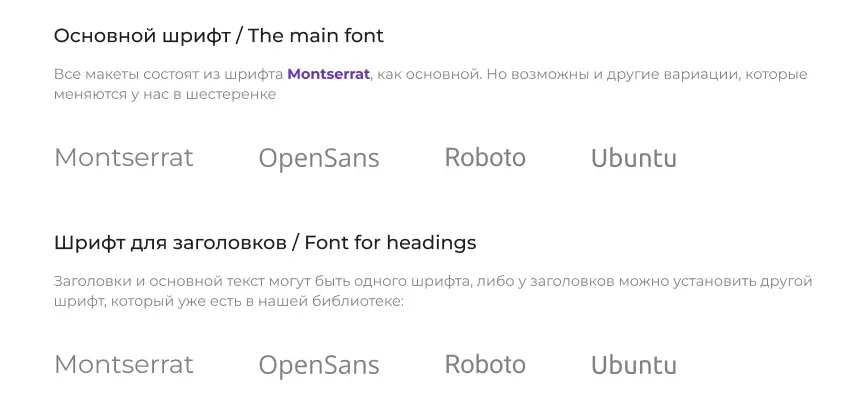This screenshot has width=858, height=419.
Task: Select Montserrat as the main font
Action: click(x=124, y=157)
